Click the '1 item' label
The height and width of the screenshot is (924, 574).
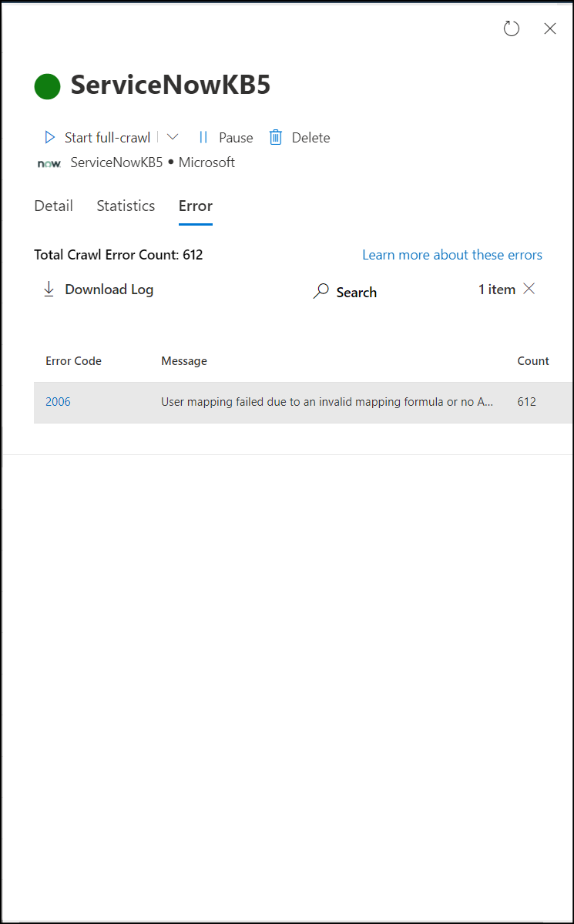[497, 290]
